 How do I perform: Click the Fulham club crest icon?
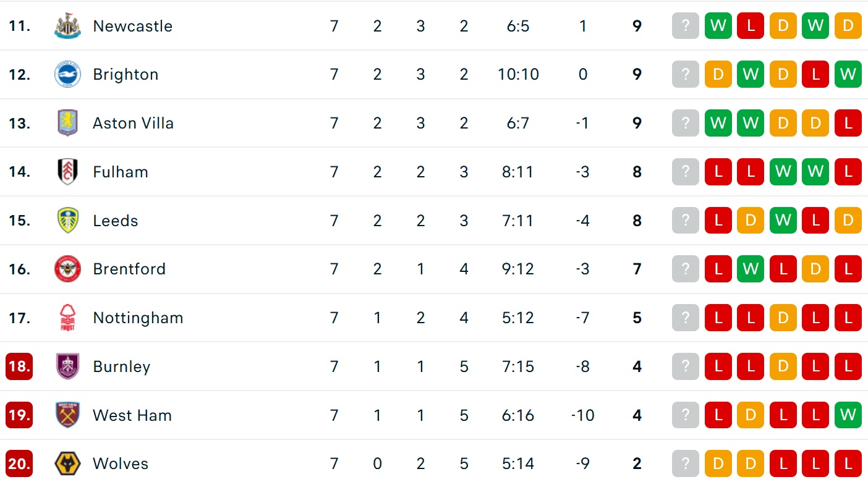67,172
